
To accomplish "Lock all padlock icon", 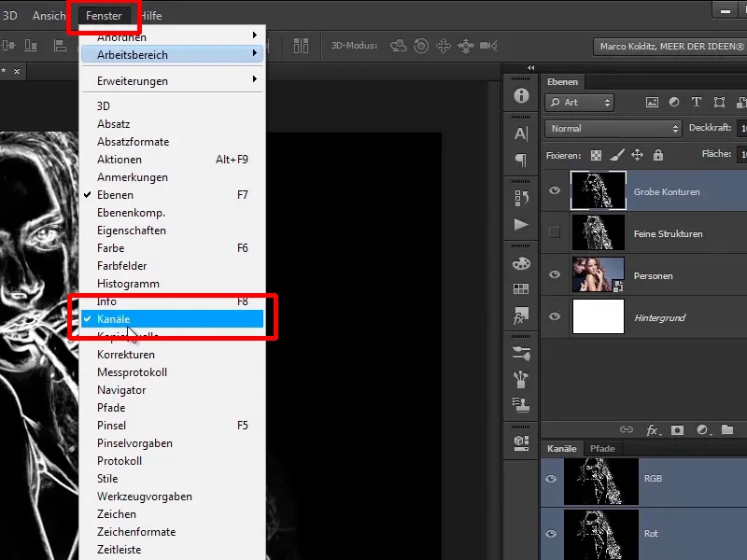I will coord(658,155).
